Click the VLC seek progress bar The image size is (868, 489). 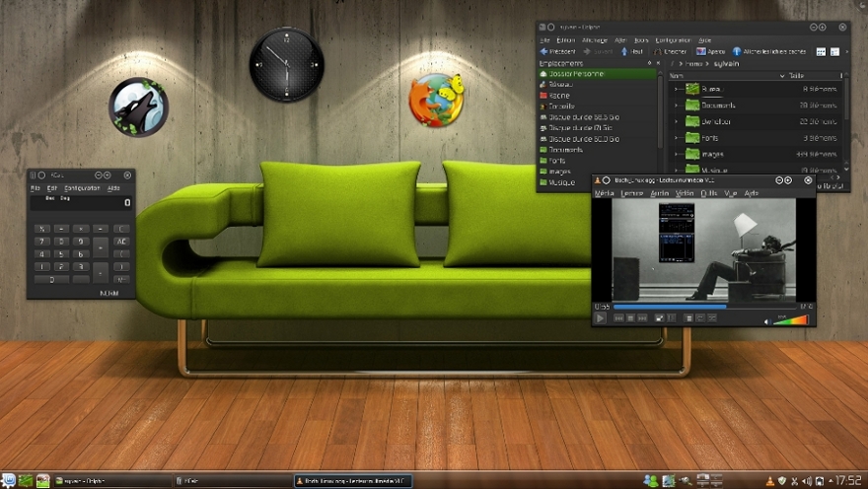tap(704, 307)
